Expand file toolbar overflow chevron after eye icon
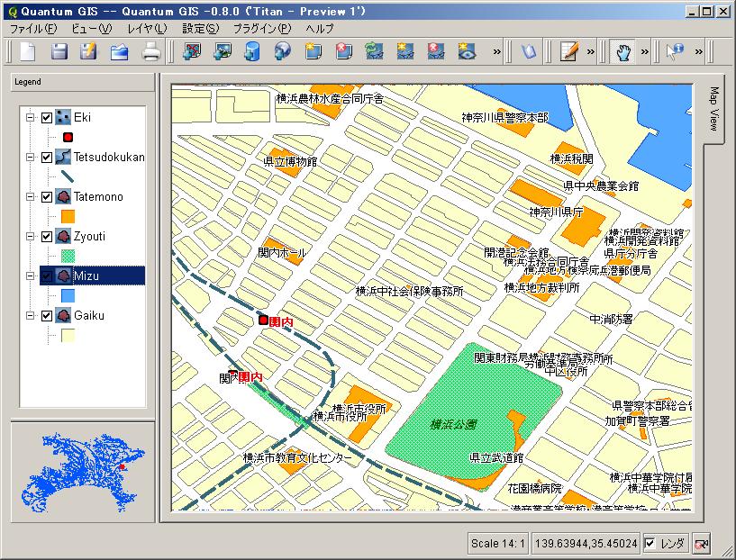The image size is (736, 560). pos(497,51)
